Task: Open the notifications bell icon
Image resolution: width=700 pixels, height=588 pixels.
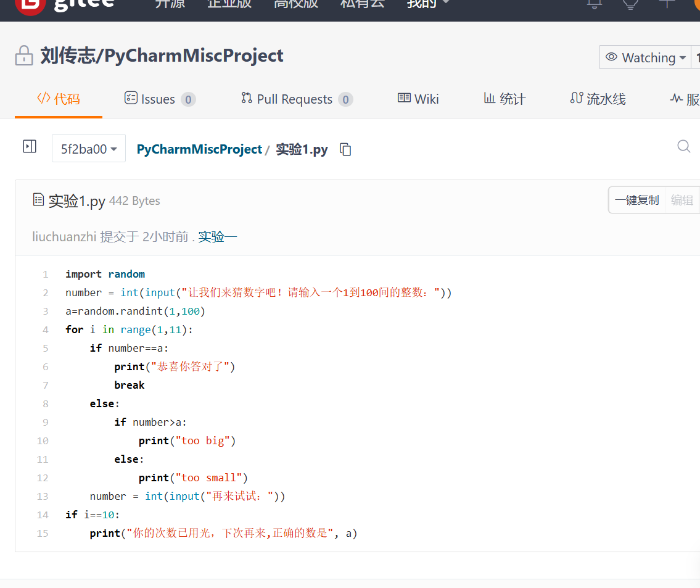Action: (x=595, y=4)
